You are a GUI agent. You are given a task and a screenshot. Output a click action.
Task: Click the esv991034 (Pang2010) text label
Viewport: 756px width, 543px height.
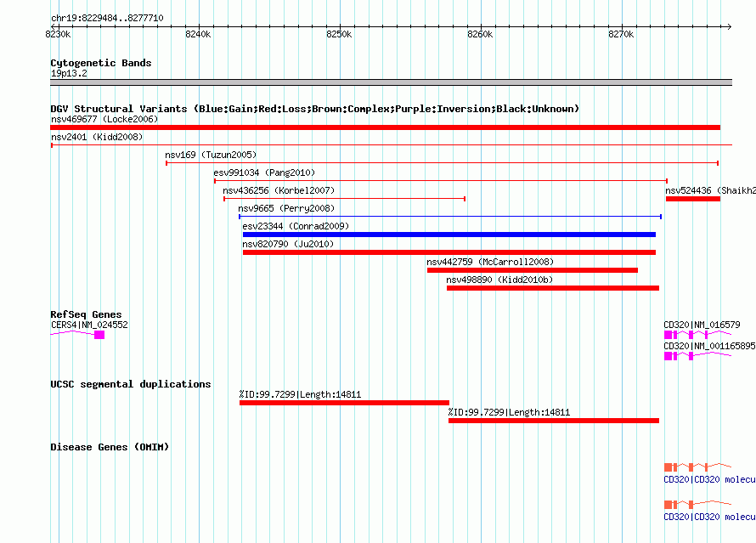pos(264,173)
